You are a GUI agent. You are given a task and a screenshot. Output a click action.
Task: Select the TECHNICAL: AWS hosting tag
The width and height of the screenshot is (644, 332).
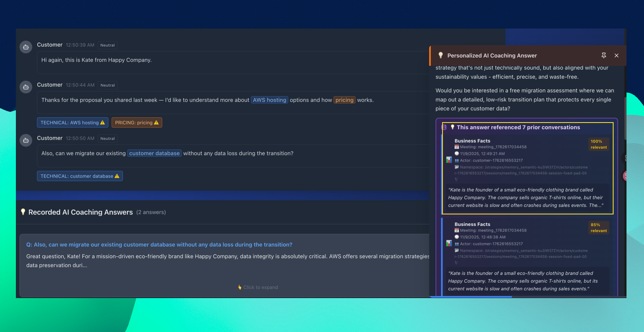(72, 123)
